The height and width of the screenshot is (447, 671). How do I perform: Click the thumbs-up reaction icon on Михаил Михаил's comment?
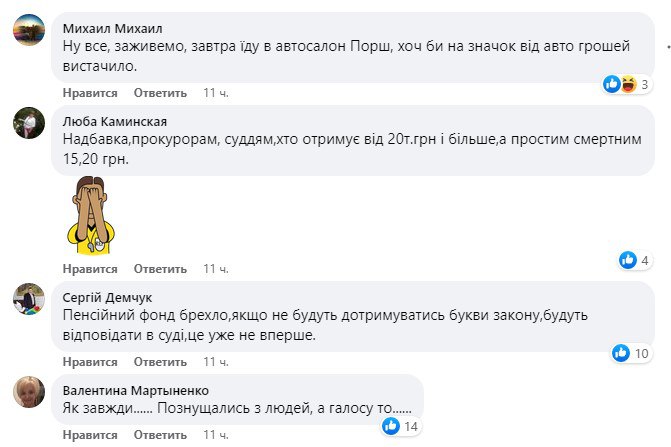pos(612,84)
